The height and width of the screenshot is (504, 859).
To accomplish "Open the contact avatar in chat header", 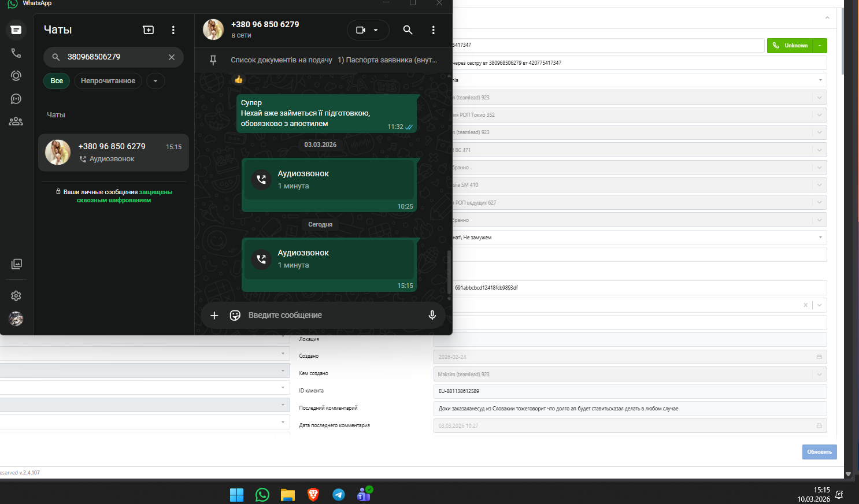I will 213,29.
